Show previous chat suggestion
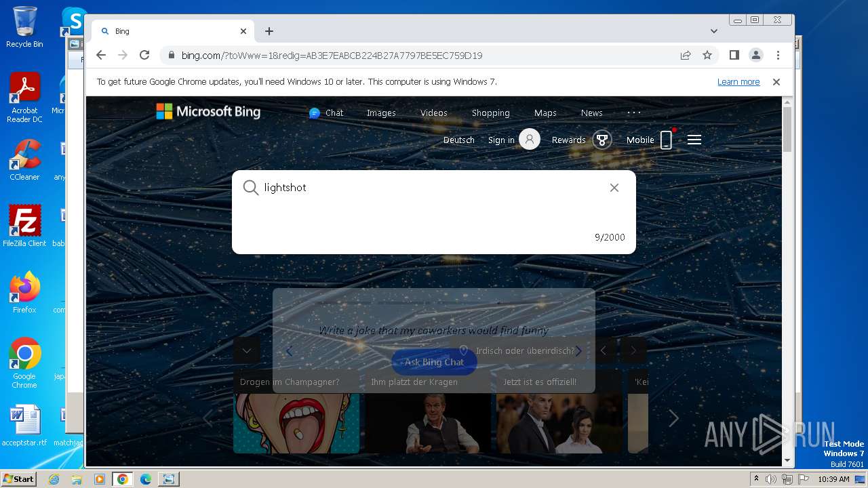868x488 pixels. click(289, 351)
